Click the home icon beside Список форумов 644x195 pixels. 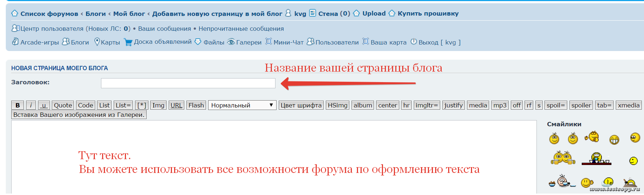14,13
